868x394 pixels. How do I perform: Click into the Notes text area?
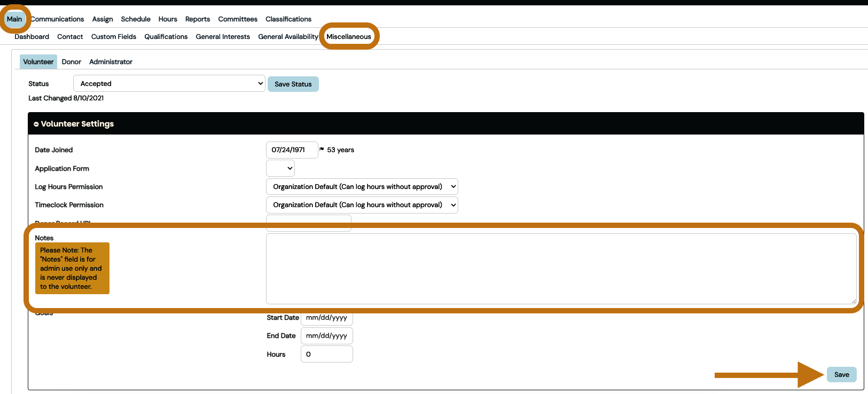tap(561, 269)
